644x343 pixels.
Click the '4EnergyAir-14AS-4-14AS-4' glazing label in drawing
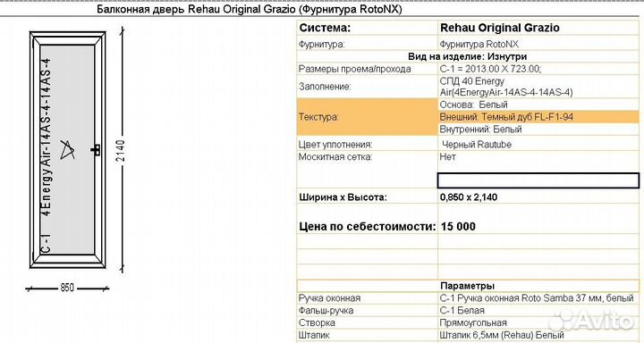[47, 137]
